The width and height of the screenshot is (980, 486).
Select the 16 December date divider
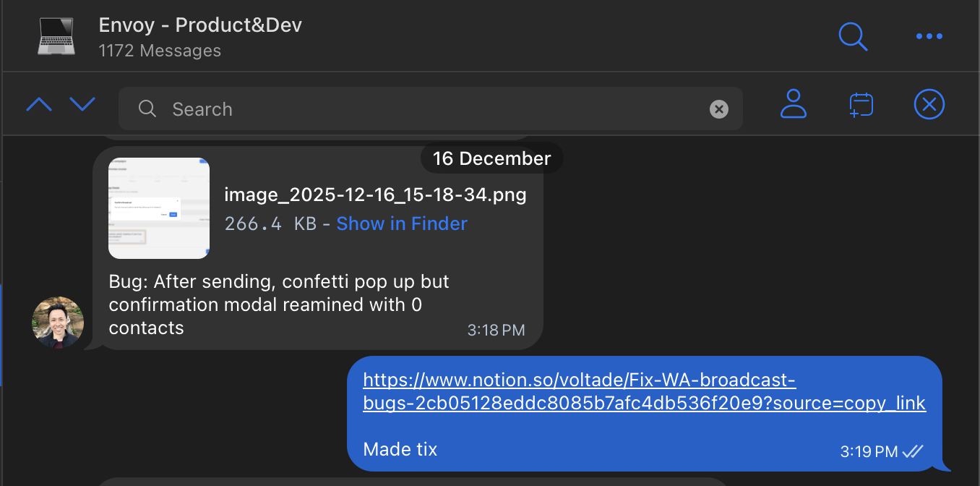[491, 158]
